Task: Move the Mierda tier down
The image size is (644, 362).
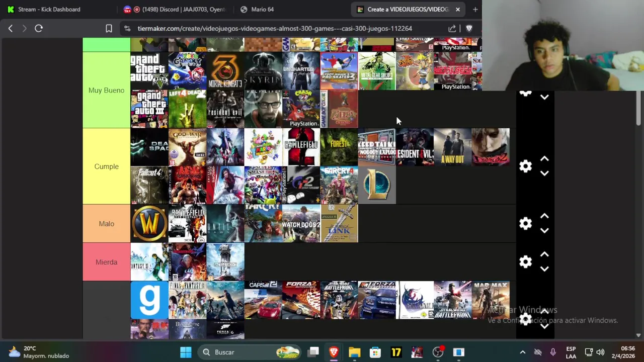Action: coord(544,269)
